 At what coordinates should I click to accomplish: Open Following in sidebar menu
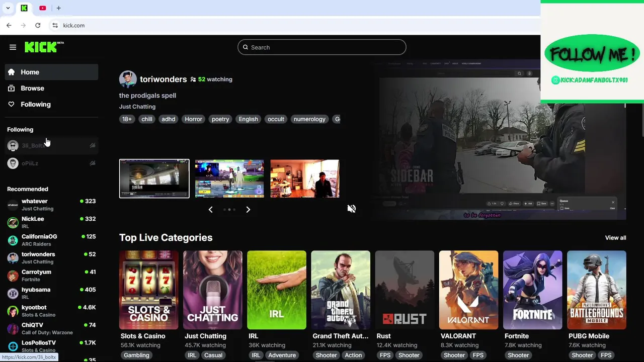pyautogui.click(x=51, y=104)
